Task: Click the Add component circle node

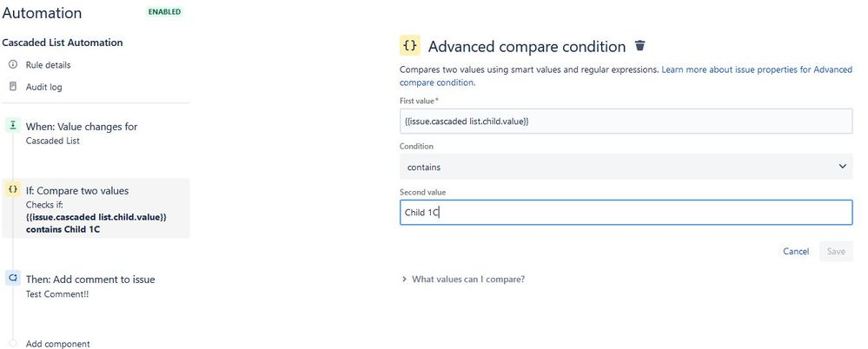Action: [13, 344]
